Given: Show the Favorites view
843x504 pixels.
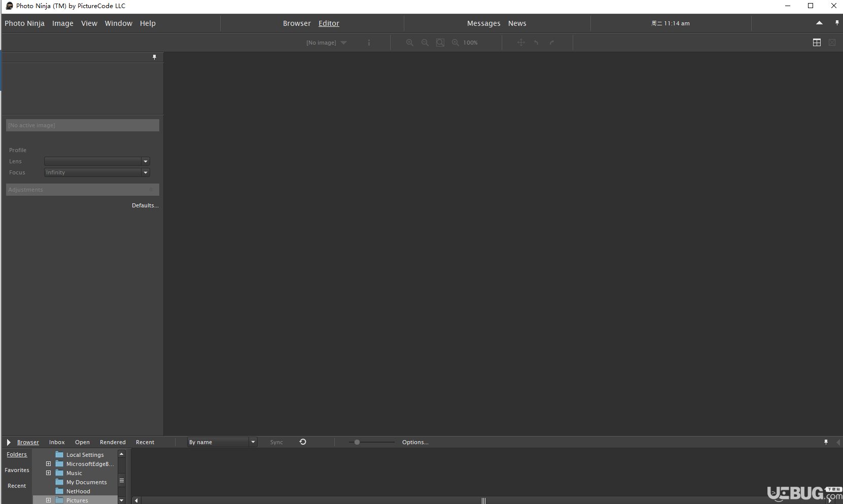Looking at the screenshot, I should point(17,470).
